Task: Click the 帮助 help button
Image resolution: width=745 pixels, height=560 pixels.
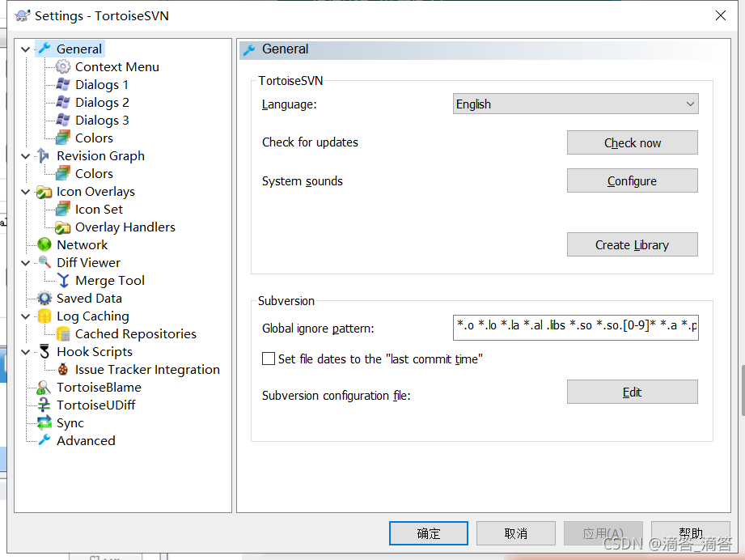Action: click(690, 533)
